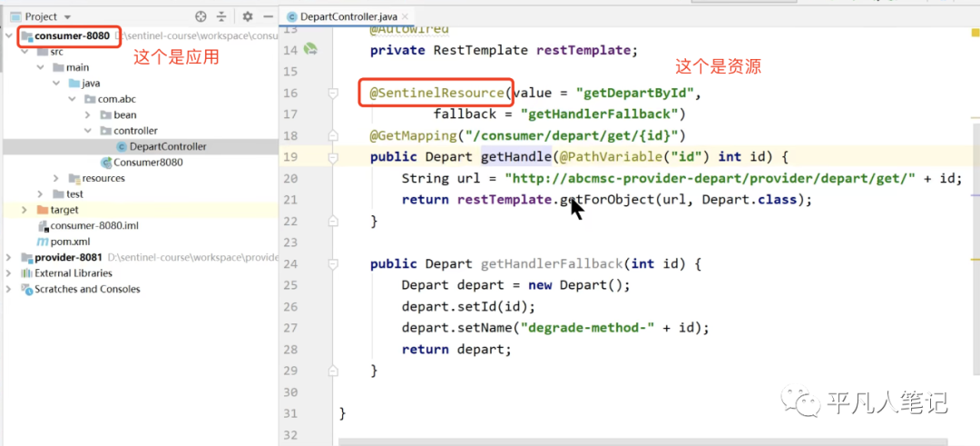Select the resources folder row
Viewport: 980px width, 446px height.
141,178
